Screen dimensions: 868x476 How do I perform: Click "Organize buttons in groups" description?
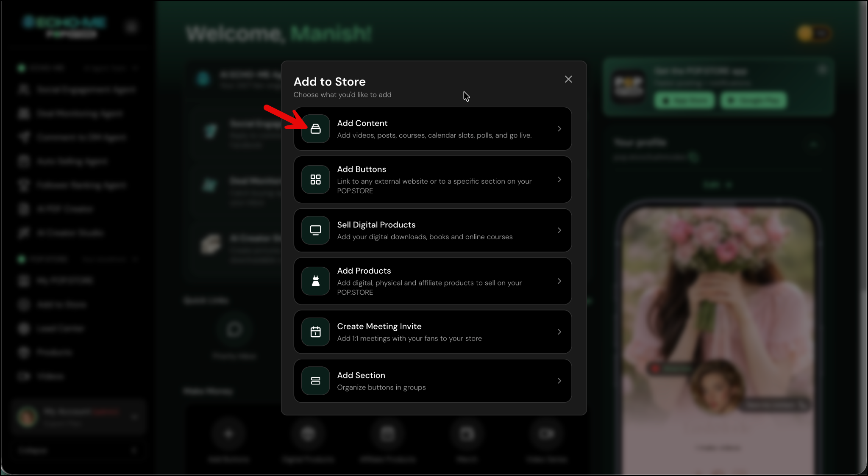[381, 387]
